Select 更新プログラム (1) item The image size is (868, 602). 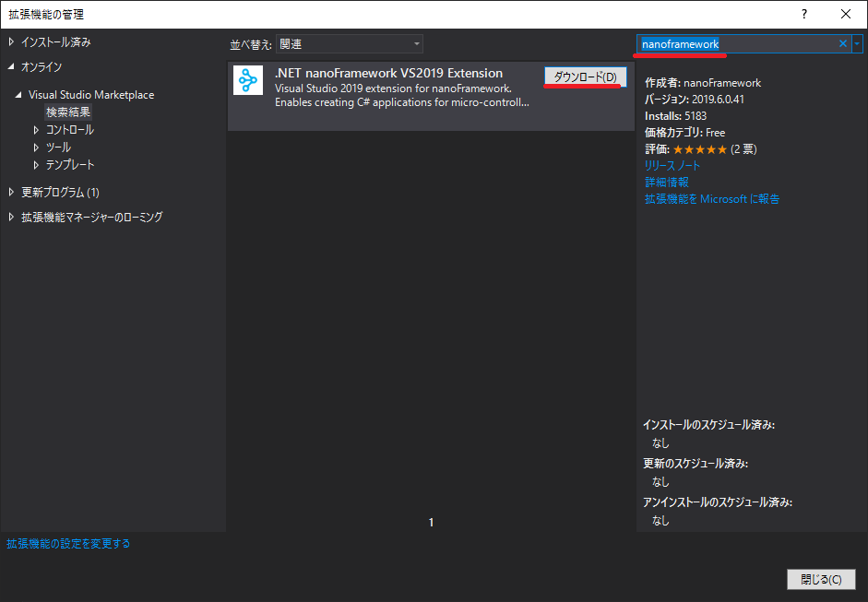click(x=60, y=192)
